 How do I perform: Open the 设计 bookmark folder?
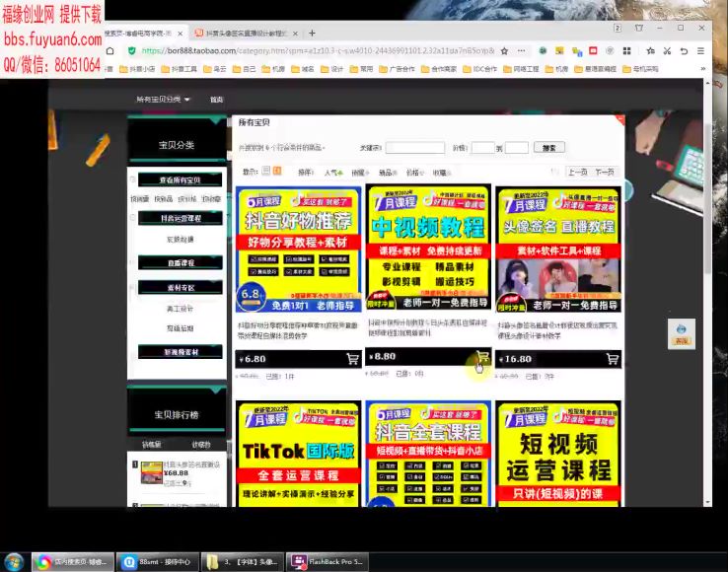click(x=332, y=69)
